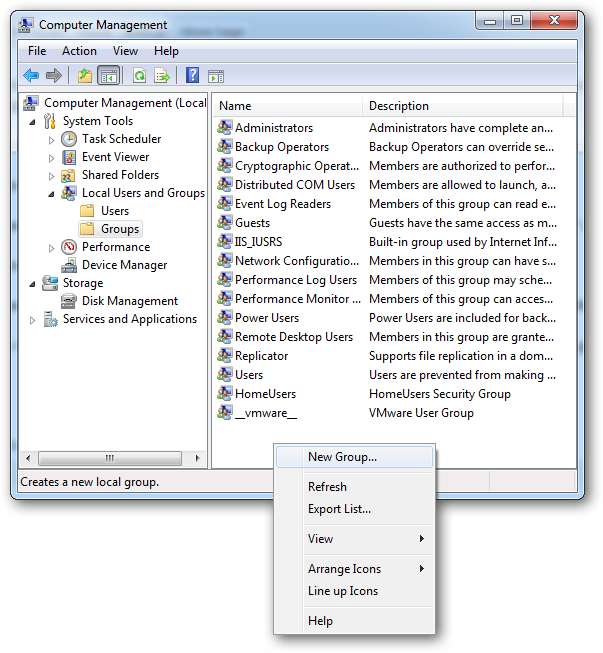
Task: Select the Groups folder in tree
Action: point(111,229)
